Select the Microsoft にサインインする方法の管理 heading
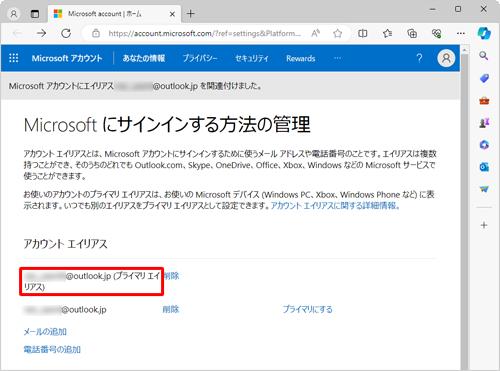 click(x=167, y=125)
